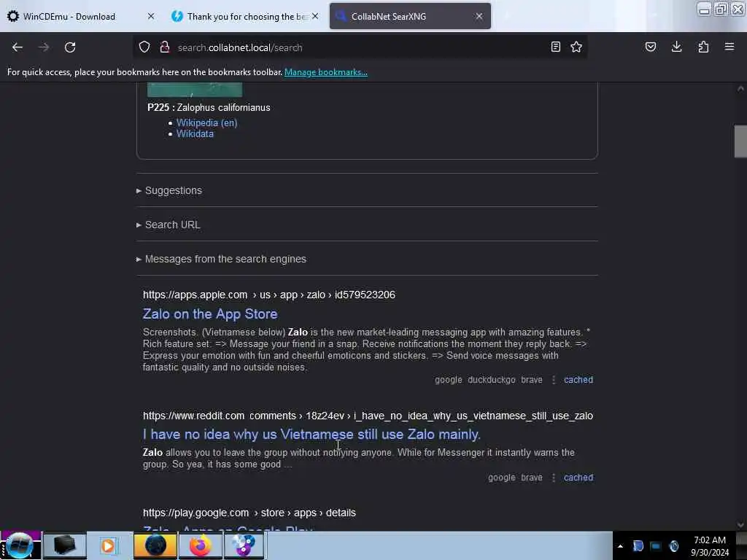Click the blue flag tray icon
The height and width of the screenshot is (560, 747).
tap(638, 546)
